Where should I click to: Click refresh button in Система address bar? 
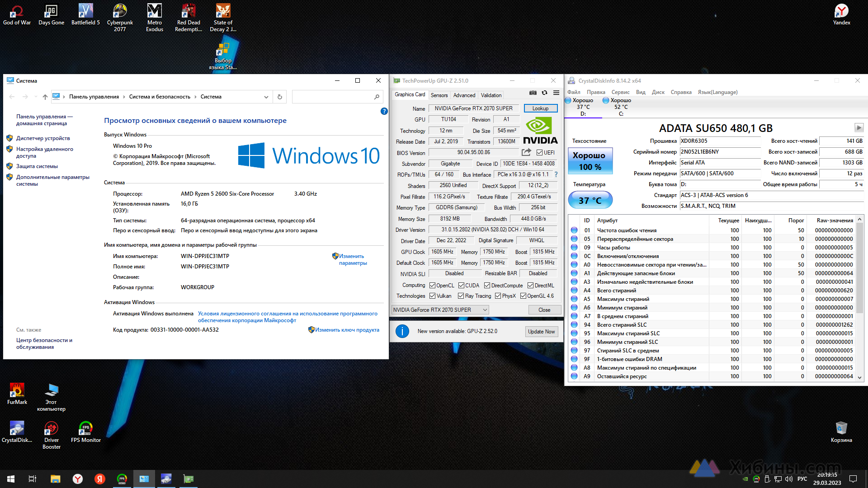pyautogui.click(x=280, y=97)
